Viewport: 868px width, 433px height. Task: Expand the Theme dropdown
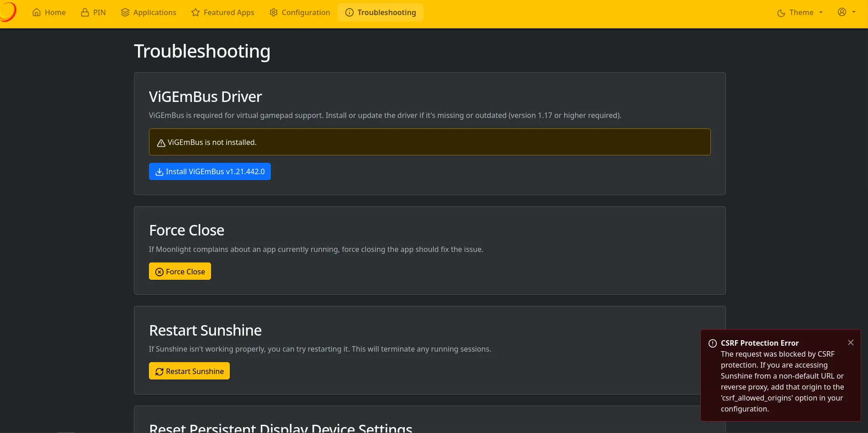[800, 12]
